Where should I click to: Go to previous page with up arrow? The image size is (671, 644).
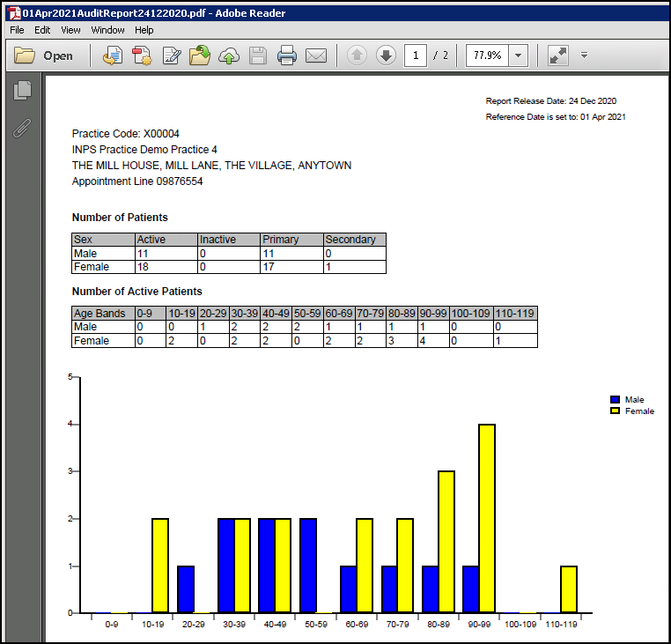357,56
